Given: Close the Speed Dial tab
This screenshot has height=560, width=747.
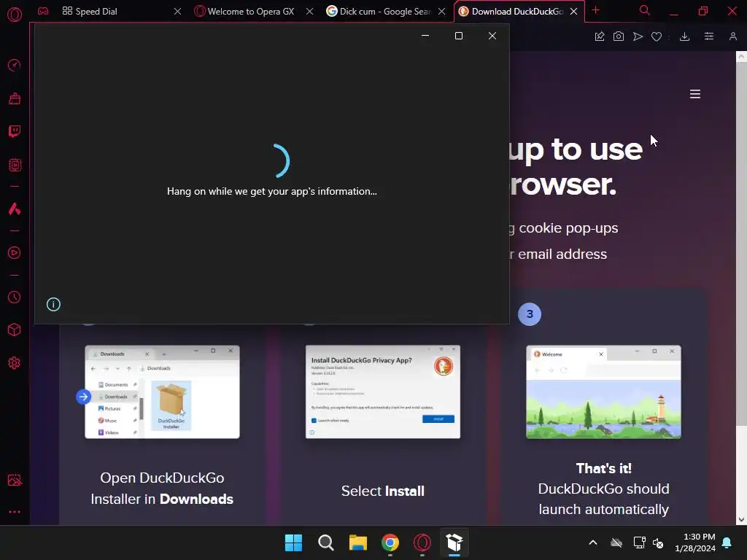Looking at the screenshot, I should [177, 11].
